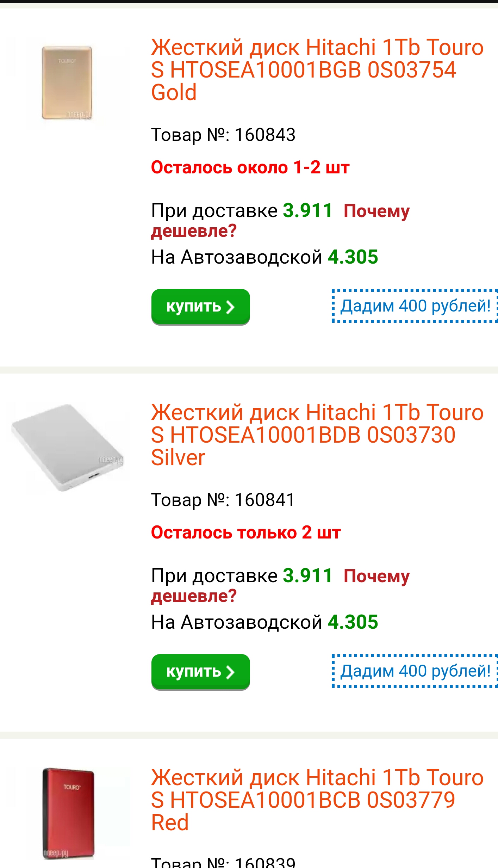498x868 pixels.
Task: Click the Gold drive Автозаводская price 4.305
Action: coord(353,257)
